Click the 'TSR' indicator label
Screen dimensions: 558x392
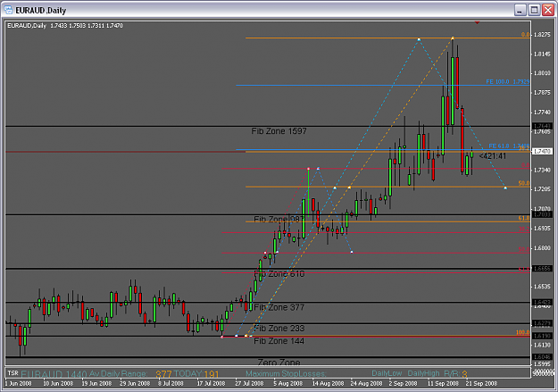click(x=12, y=373)
